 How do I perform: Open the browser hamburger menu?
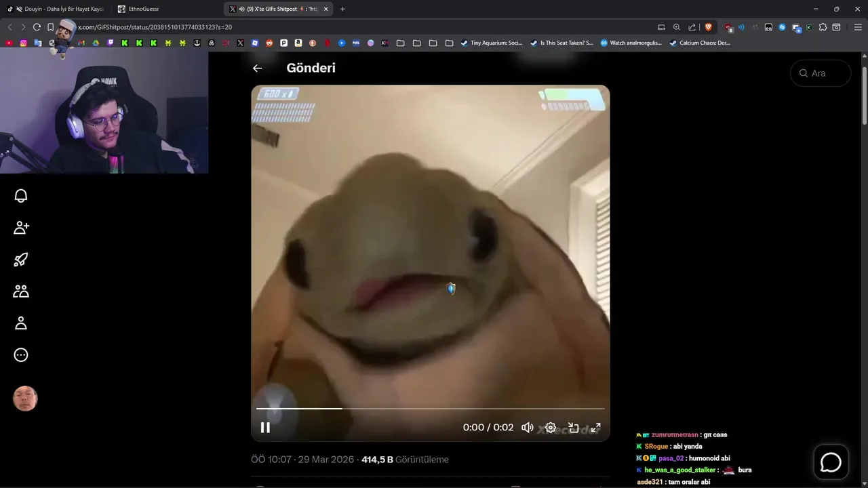(x=858, y=27)
